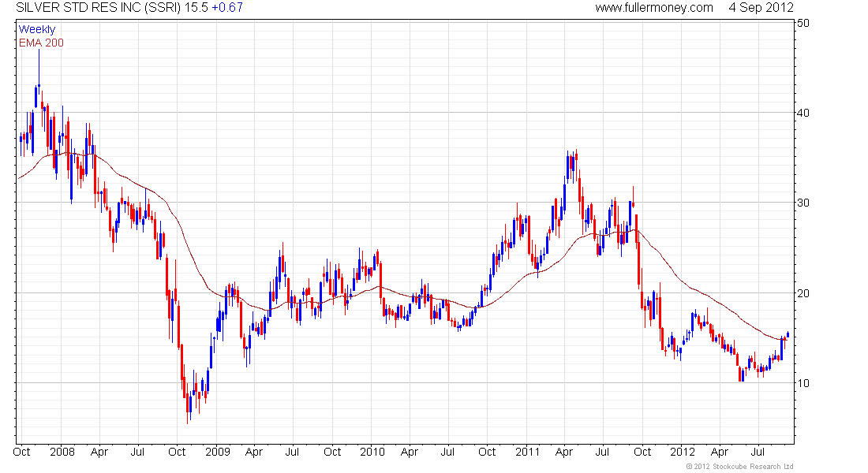Viewport: 868px width, 473px height.
Task: Select the 2008 marker on time axis
Action: pyautogui.click(x=62, y=452)
